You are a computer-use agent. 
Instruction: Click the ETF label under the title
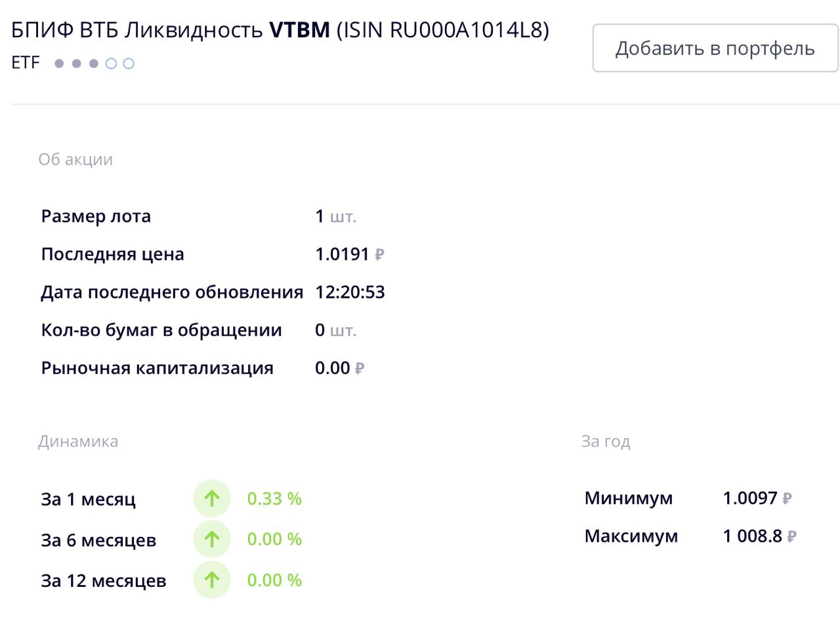click(x=26, y=64)
